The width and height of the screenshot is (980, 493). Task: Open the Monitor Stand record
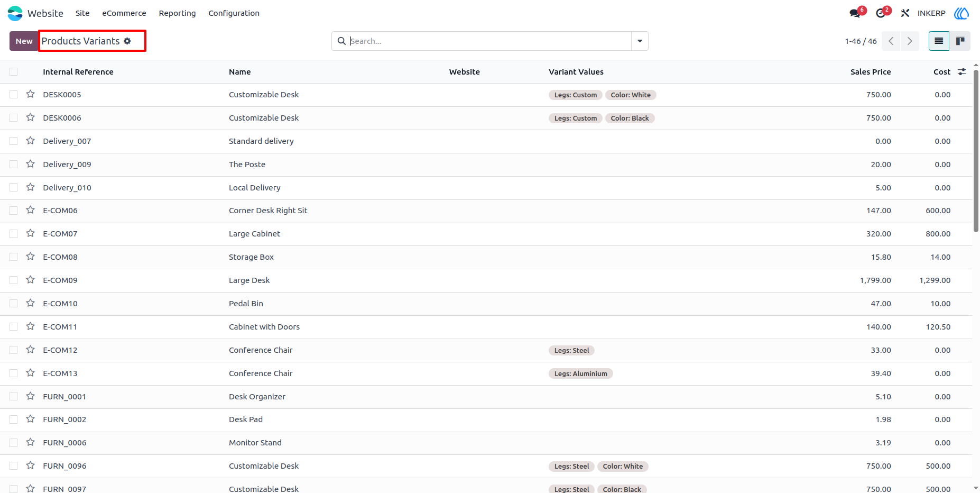(255, 443)
